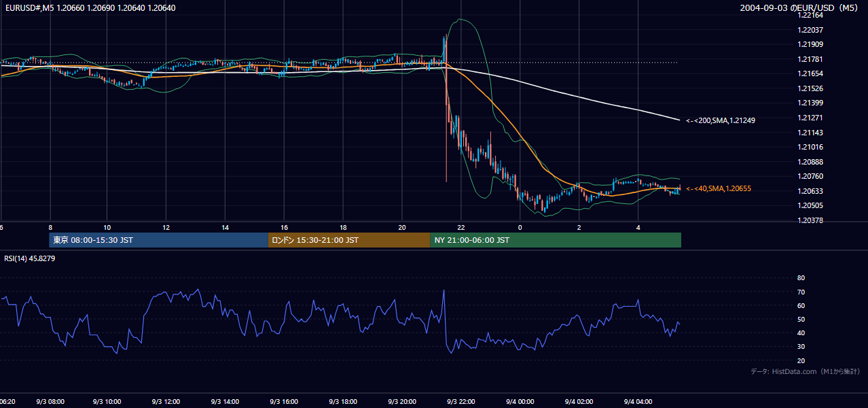Click the 1.20888 price axis label

tap(810, 162)
